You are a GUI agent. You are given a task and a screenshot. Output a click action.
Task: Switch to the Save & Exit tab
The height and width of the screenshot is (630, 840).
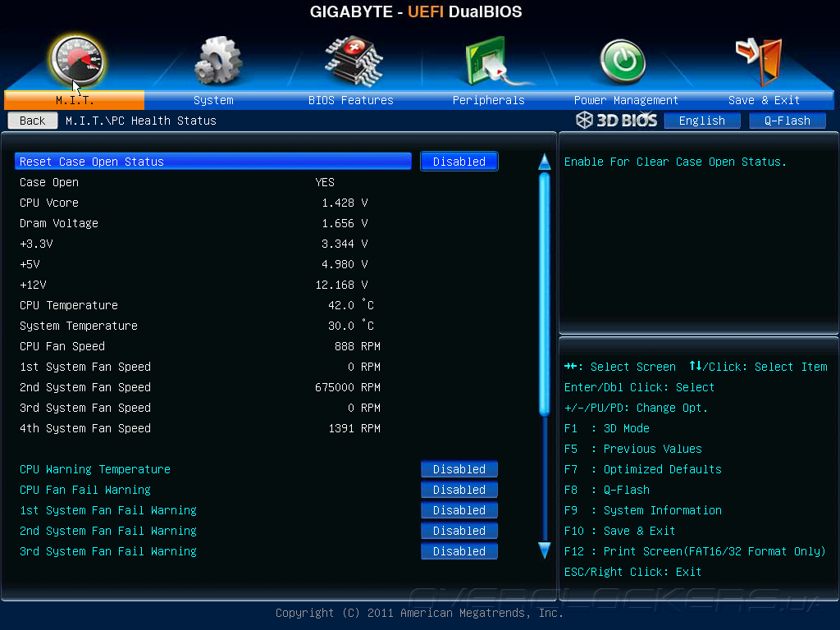(x=764, y=100)
